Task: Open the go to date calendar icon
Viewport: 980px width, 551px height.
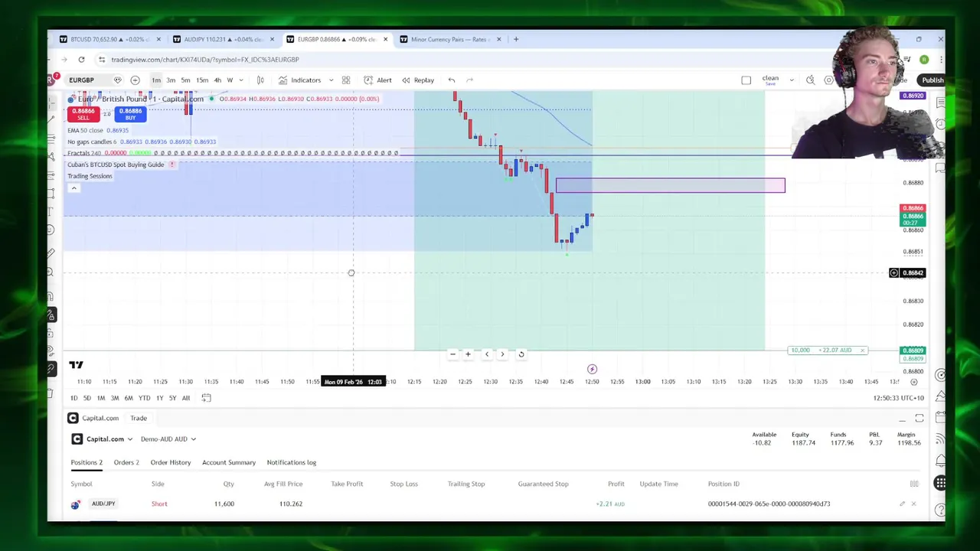Action: (207, 398)
